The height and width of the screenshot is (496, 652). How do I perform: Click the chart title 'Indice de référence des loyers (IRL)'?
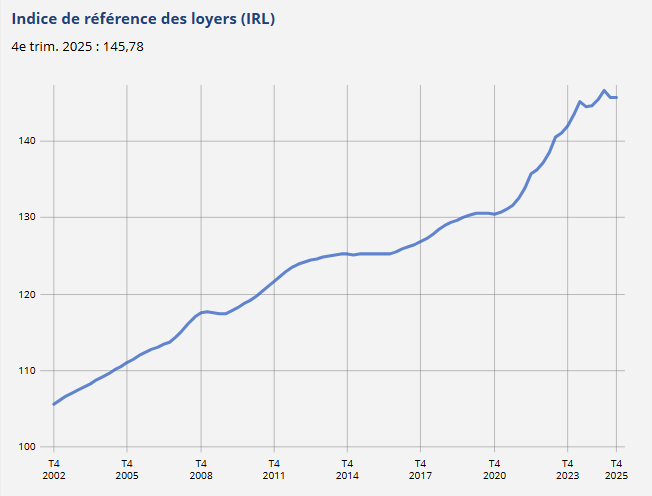(x=143, y=20)
